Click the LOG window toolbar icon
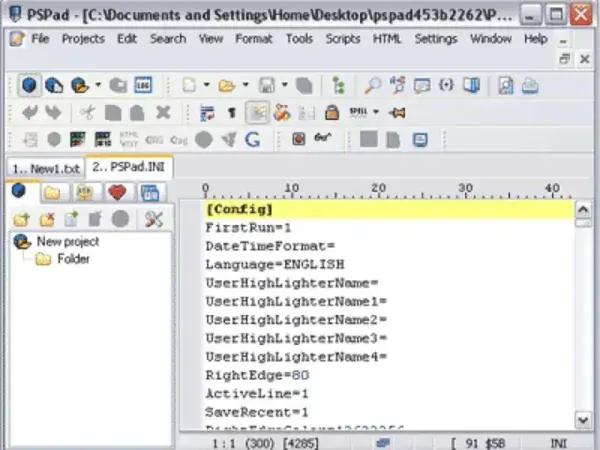Viewport: 600px width, 450px height. [143, 86]
